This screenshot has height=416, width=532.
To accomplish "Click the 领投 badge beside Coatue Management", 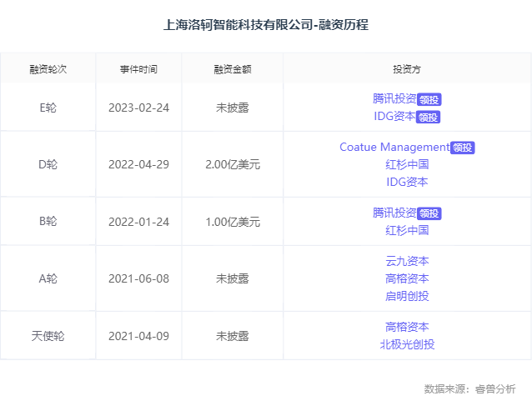I will point(463,148).
